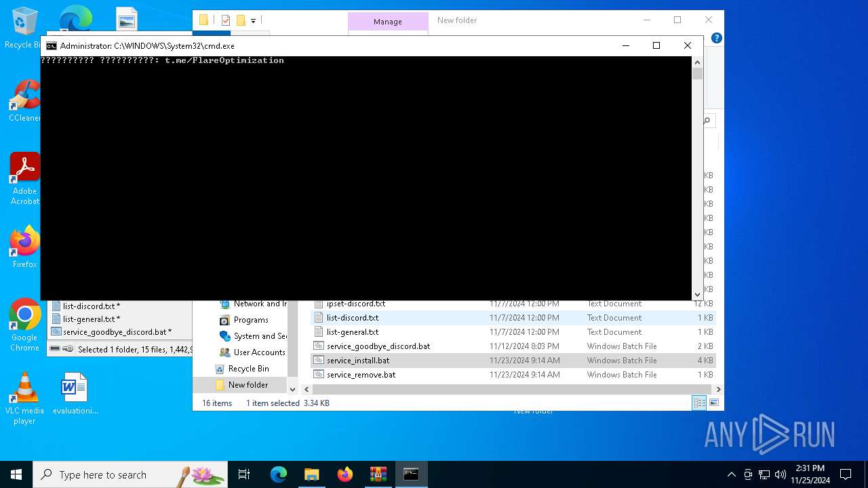868x488 pixels.
Task: Open File Explorer from taskbar
Action: coord(311,474)
